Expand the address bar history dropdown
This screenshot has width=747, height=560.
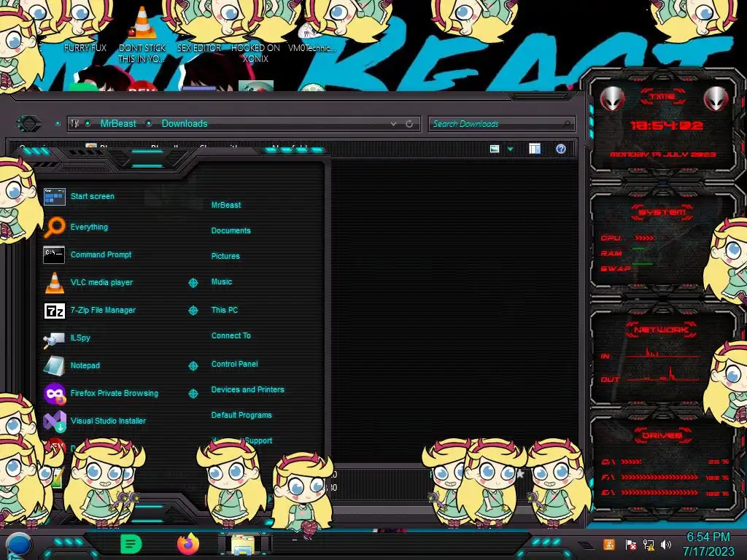coord(393,124)
